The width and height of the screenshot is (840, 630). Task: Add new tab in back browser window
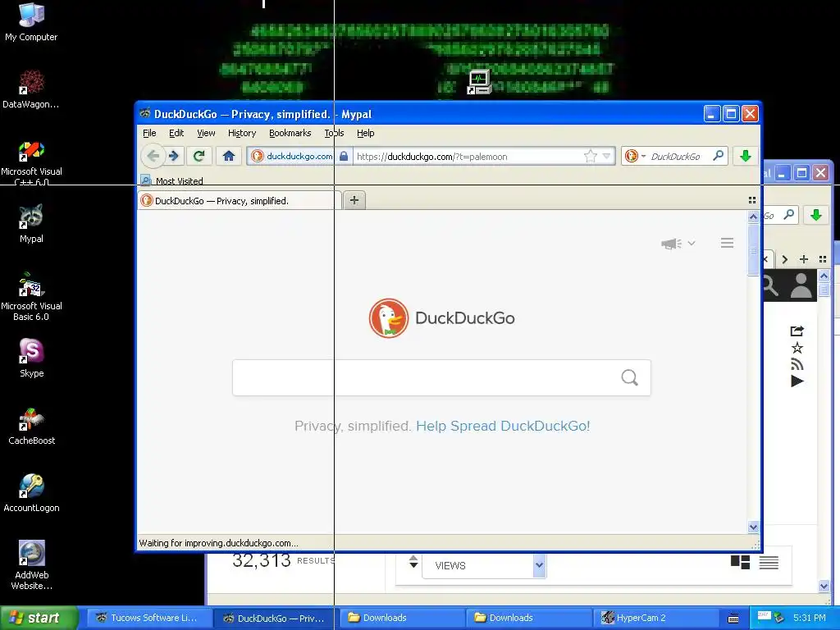804,259
